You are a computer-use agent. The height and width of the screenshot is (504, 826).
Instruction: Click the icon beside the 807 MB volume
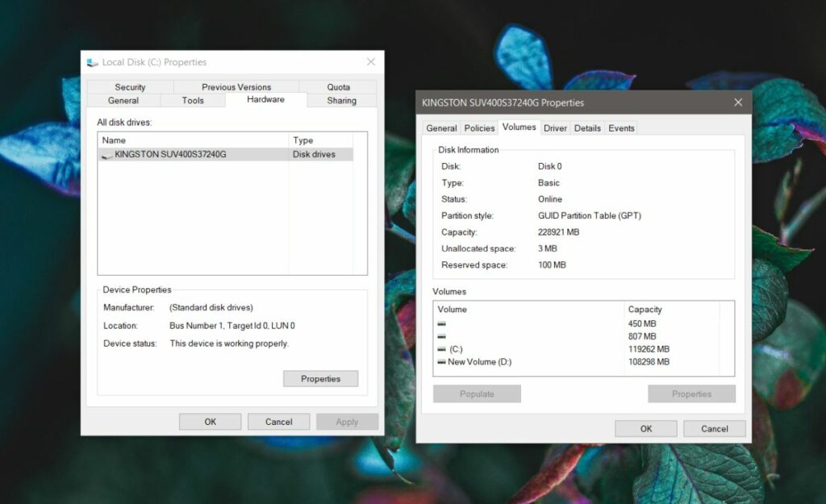(441, 336)
